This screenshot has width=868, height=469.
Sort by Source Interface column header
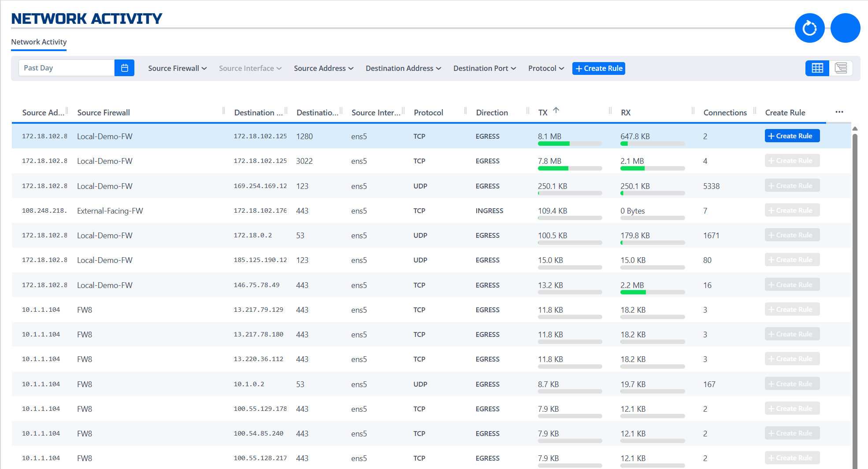coord(376,112)
